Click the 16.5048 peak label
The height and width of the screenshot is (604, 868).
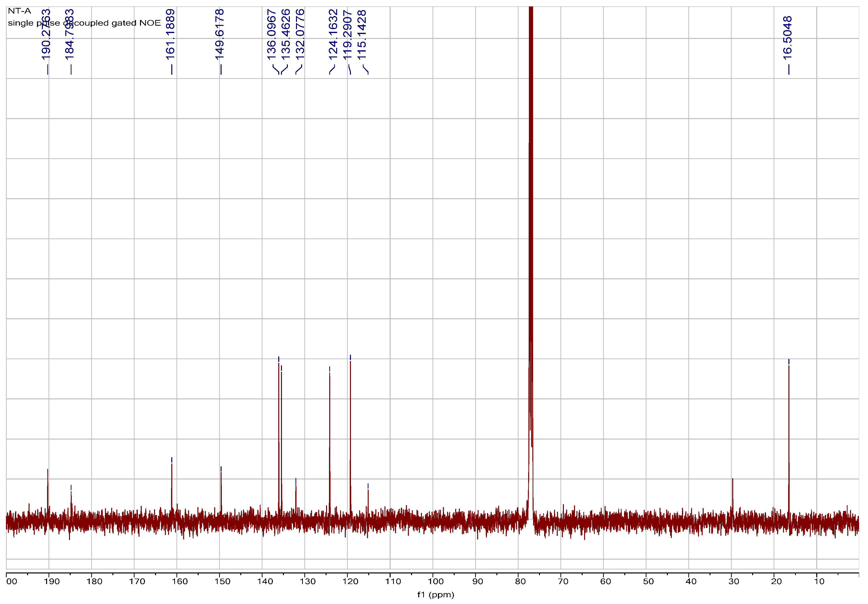click(787, 38)
